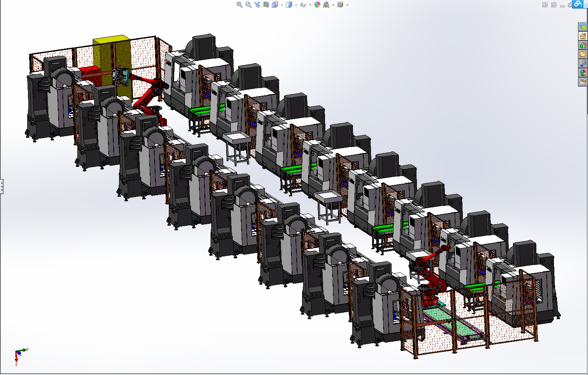Image resolution: width=588 pixels, height=375 pixels.
Task: Click the green Y axis on the triad
Action: [23, 350]
